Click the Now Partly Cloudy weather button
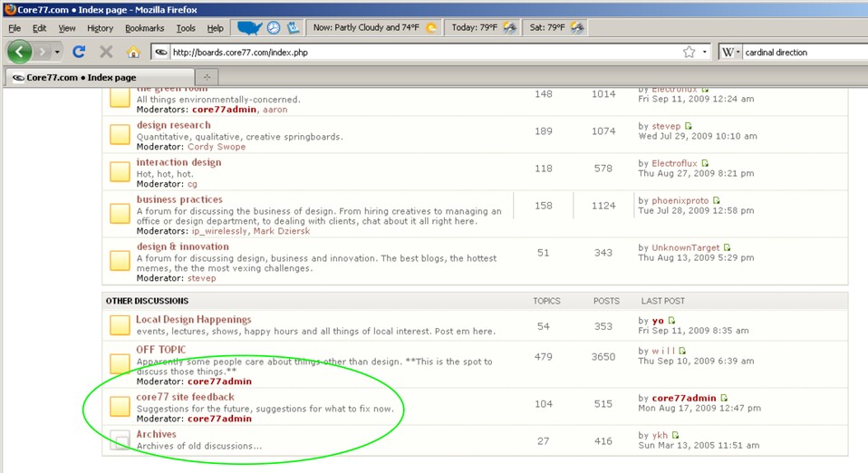 coord(375,27)
